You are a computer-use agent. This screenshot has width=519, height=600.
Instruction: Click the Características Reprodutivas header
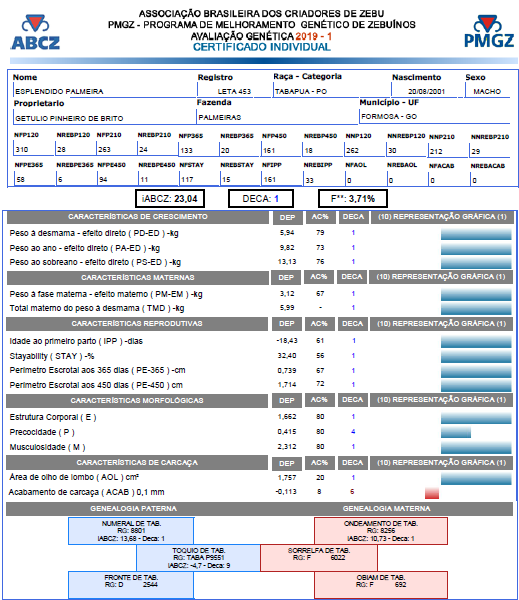[137, 324]
